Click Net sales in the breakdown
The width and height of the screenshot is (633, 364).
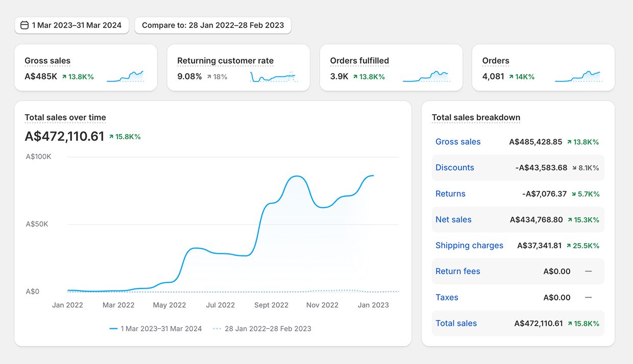[453, 220]
